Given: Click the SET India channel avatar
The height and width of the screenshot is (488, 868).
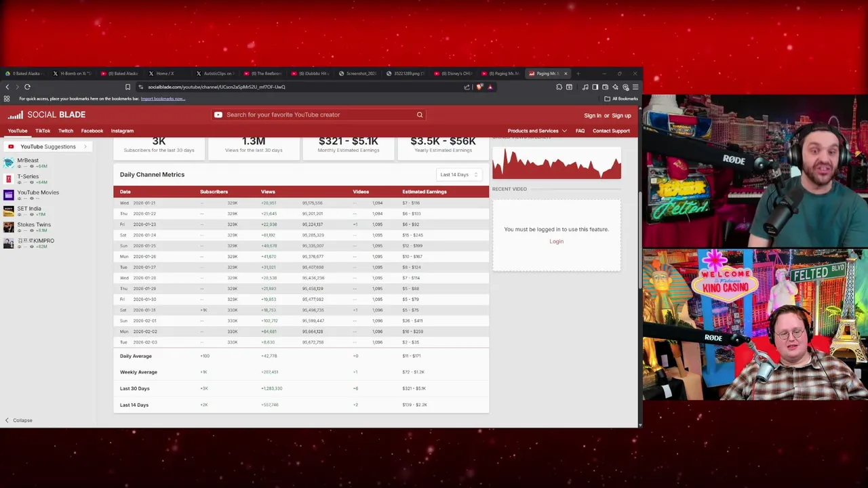Looking at the screenshot, I should click(8, 211).
